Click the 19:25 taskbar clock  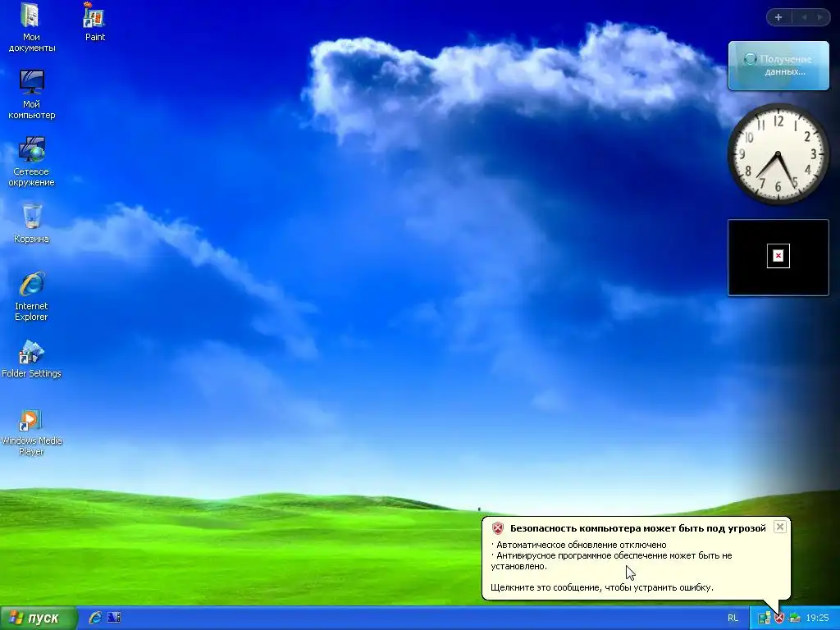pyautogui.click(x=818, y=619)
